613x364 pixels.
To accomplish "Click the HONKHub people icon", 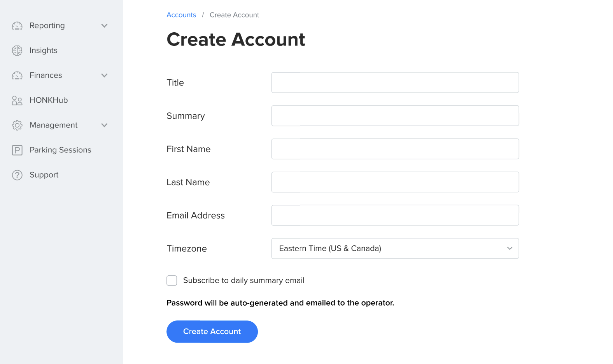I will click(x=17, y=100).
